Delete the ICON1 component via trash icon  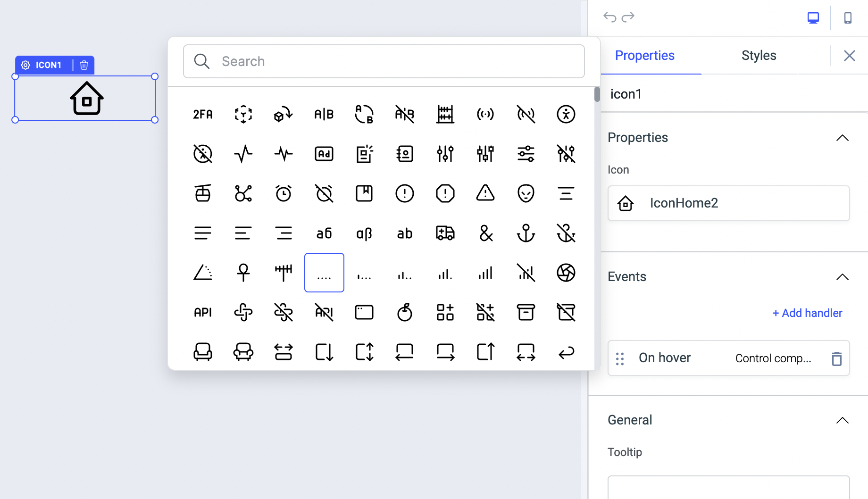point(84,65)
